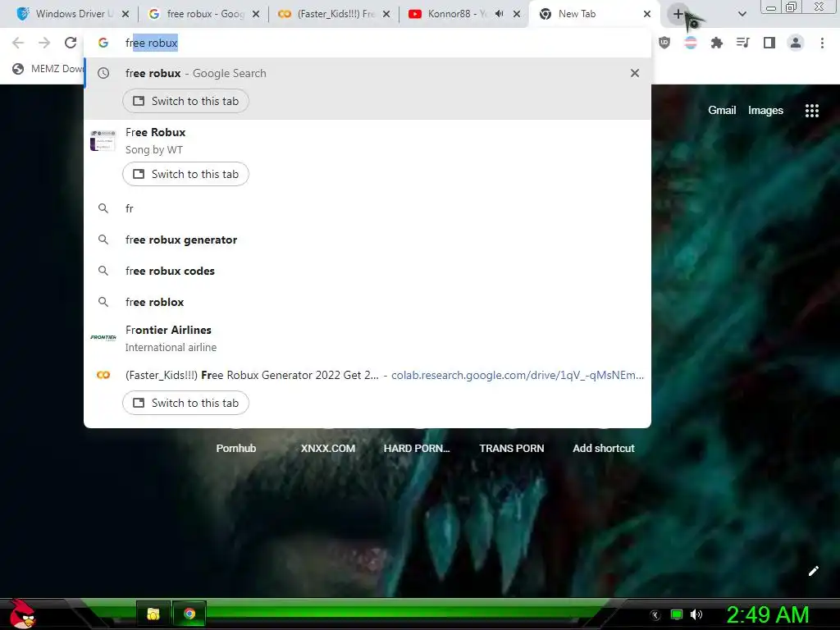Open the profile avatar icon
This screenshot has height=630, width=840.
(x=796, y=43)
